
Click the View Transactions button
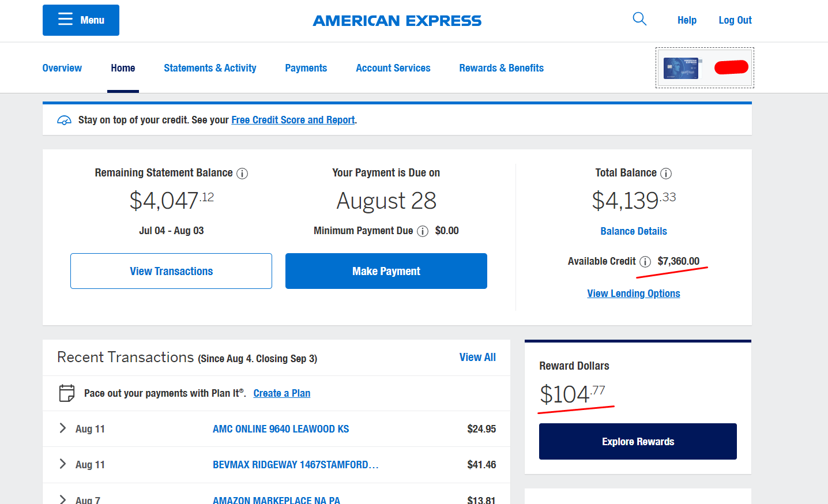(171, 271)
